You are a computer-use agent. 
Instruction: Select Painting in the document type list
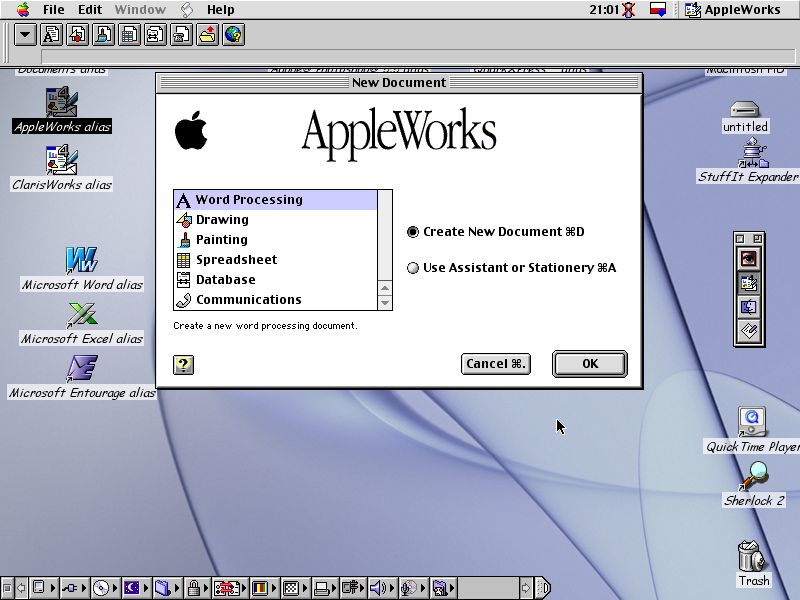click(276, 240)
